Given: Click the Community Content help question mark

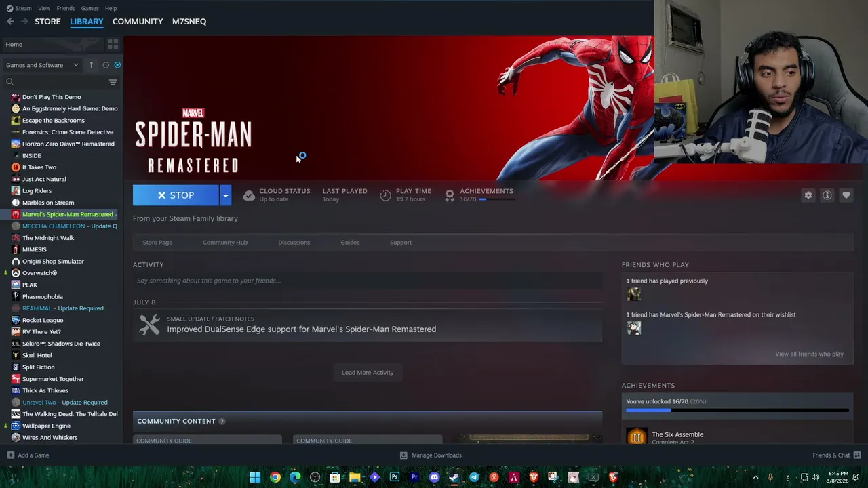Looking at the screenshot, I should click(x=222, y=421).
